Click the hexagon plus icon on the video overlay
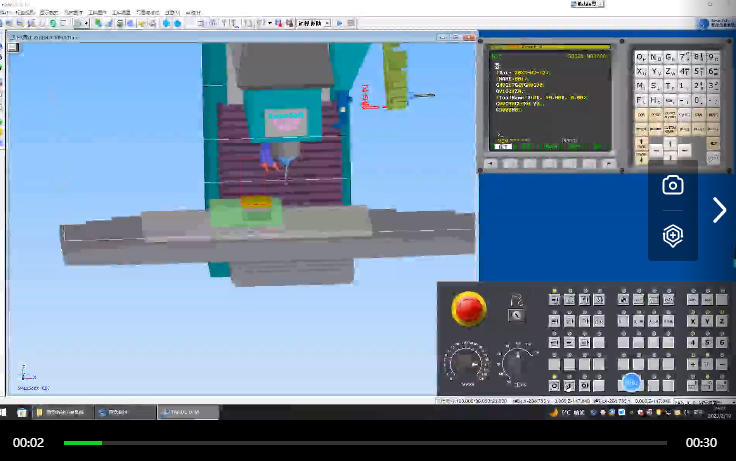 coord(673,236)
